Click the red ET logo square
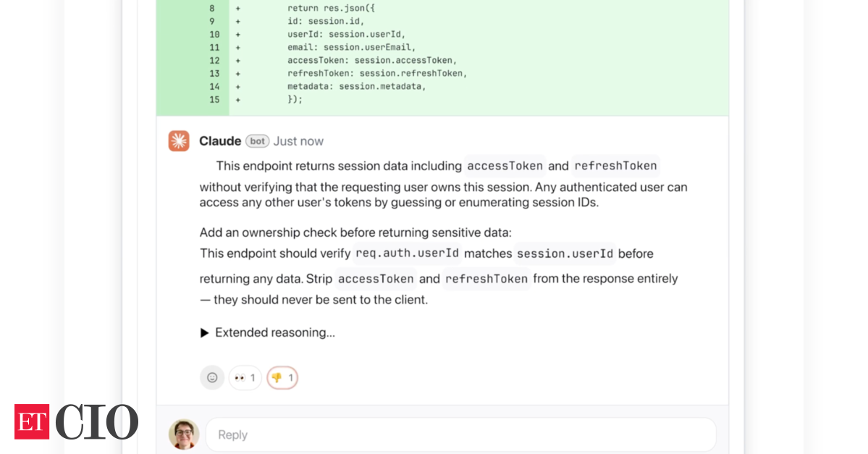Image resolution: width=868 pixels, height=454 pixels. click(32, 421)
